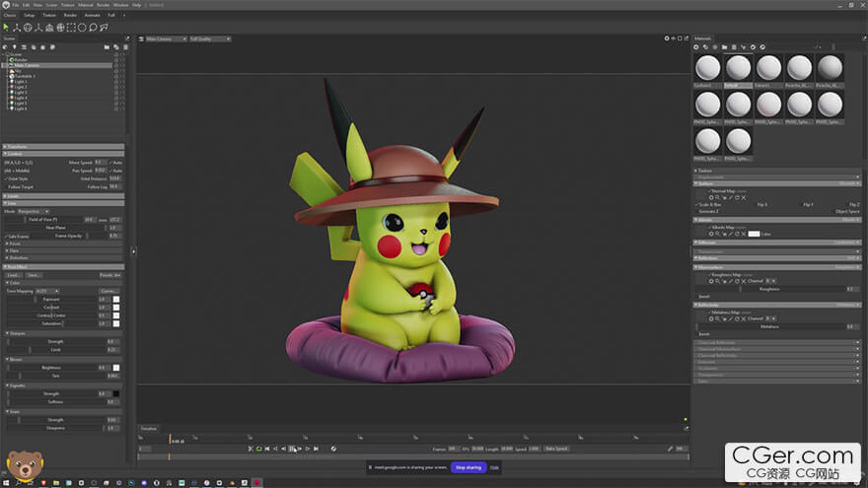868x488 pixels.
Task: Click the new material icon in Materials toolbar
Action: click(696, 47)
